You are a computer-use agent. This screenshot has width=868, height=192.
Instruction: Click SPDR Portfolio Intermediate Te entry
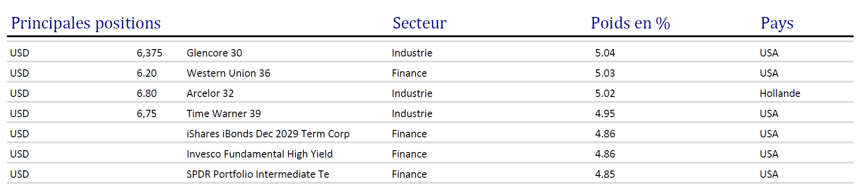[258, 174]
